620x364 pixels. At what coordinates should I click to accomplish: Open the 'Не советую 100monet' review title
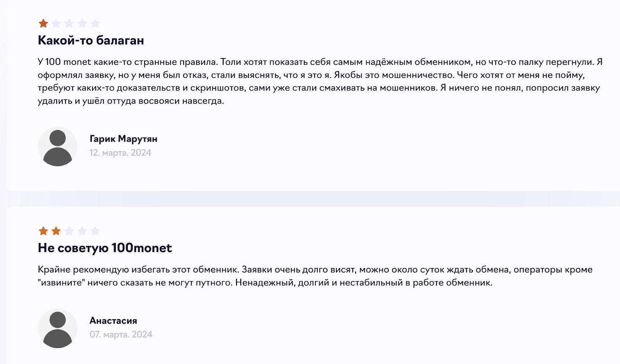point(105,248)
